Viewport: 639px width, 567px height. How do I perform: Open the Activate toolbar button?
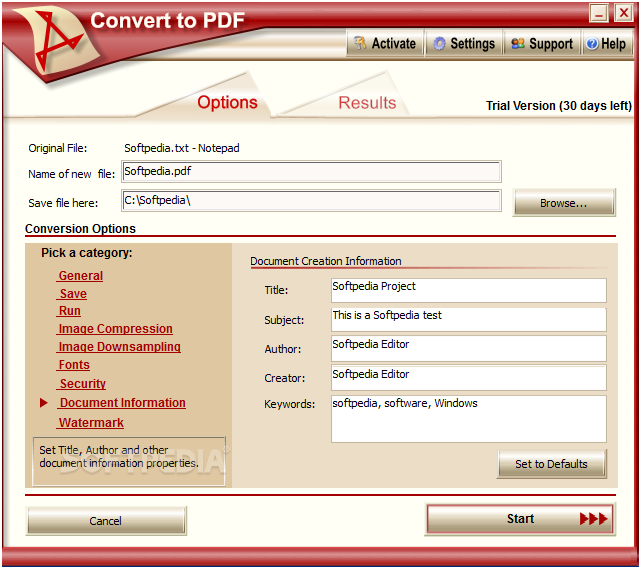coord(385,43)
